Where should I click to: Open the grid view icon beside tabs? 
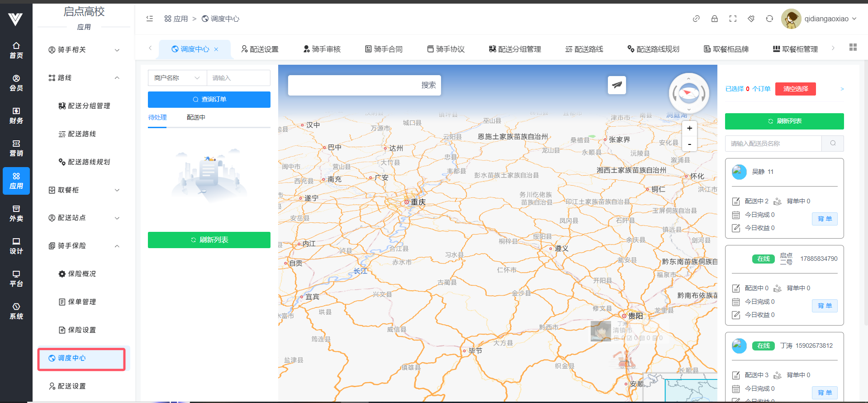coord(853,48)
